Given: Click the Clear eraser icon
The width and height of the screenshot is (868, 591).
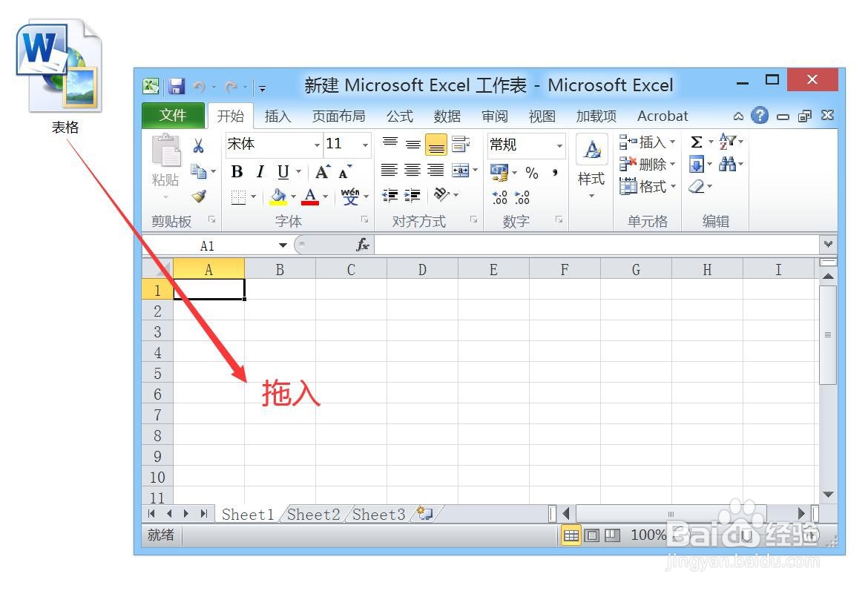Looking at the screenshot, I should (x=697, y=186).
